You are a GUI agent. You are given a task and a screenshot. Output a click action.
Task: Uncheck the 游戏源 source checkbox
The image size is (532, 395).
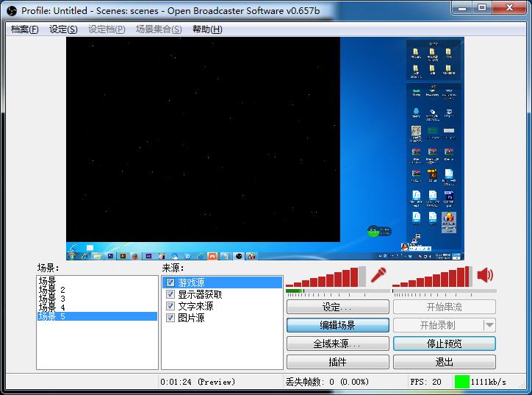click(x=170, y=282)
